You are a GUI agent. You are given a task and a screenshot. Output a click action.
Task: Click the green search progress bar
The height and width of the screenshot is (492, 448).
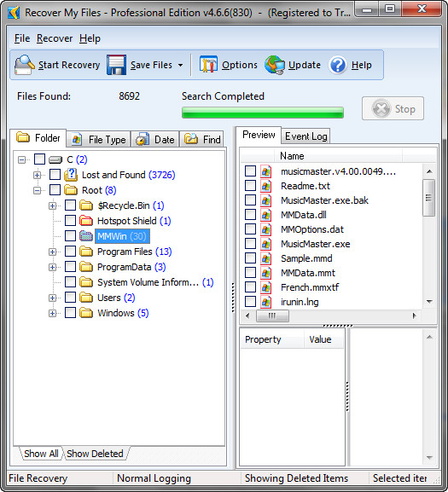point(263,113)
